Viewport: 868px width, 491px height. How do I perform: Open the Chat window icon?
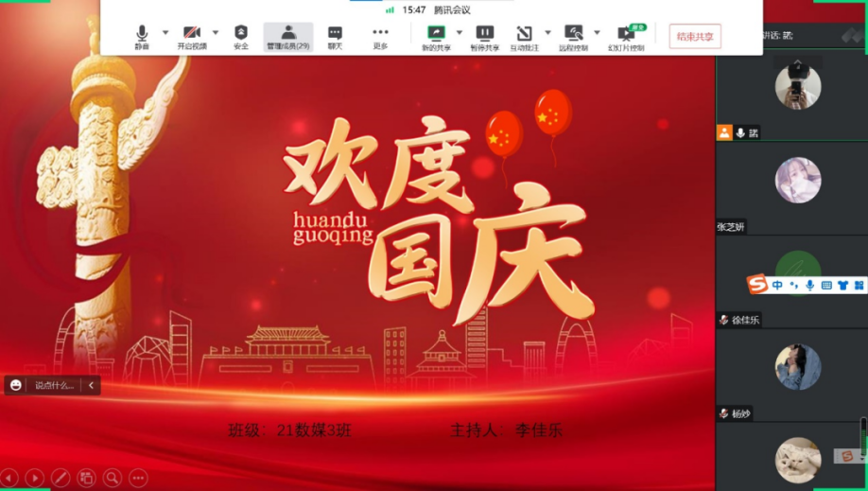tap(335, 37)
